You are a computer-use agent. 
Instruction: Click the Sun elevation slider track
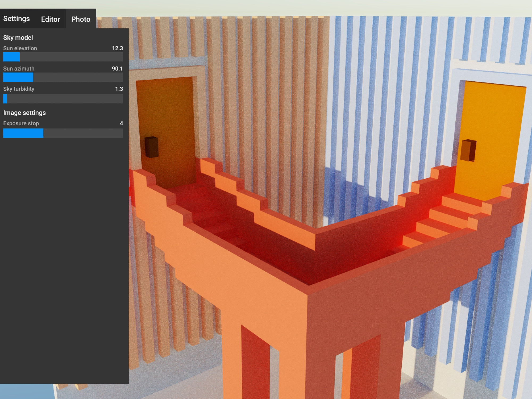point(63,57)
